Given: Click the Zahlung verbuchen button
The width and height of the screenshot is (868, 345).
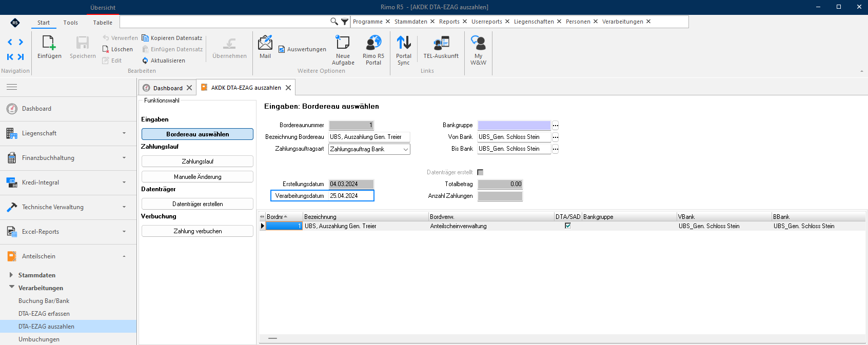Looking at the screenshot, I should coord(198,231).
